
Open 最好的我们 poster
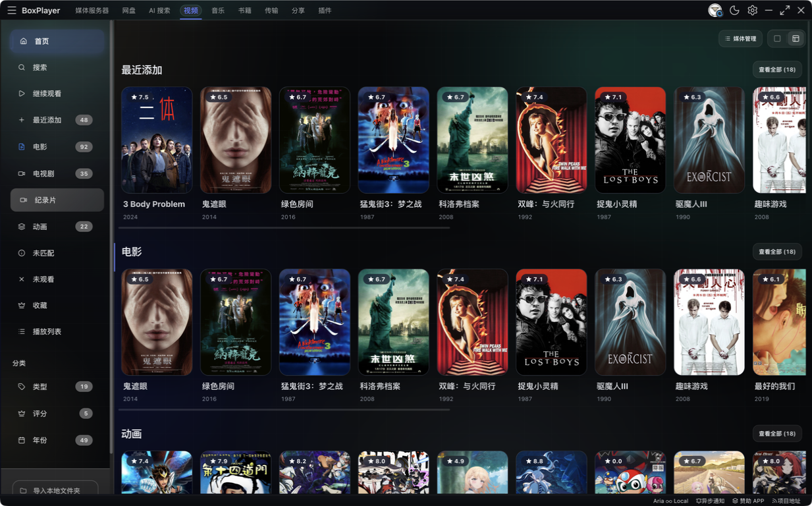tap(779, 322)
